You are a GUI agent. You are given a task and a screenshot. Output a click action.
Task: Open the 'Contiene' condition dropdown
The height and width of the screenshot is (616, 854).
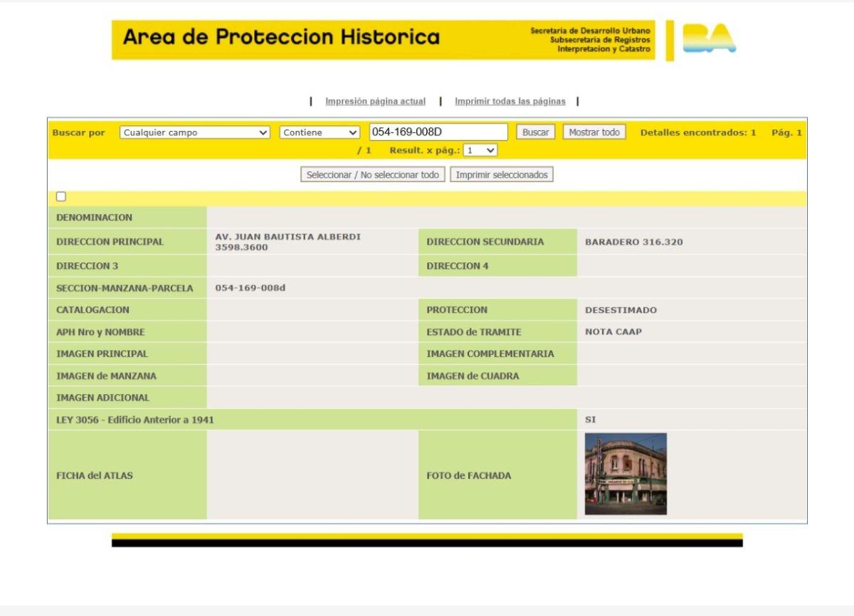pyautogui.click(x=320, y=132)
